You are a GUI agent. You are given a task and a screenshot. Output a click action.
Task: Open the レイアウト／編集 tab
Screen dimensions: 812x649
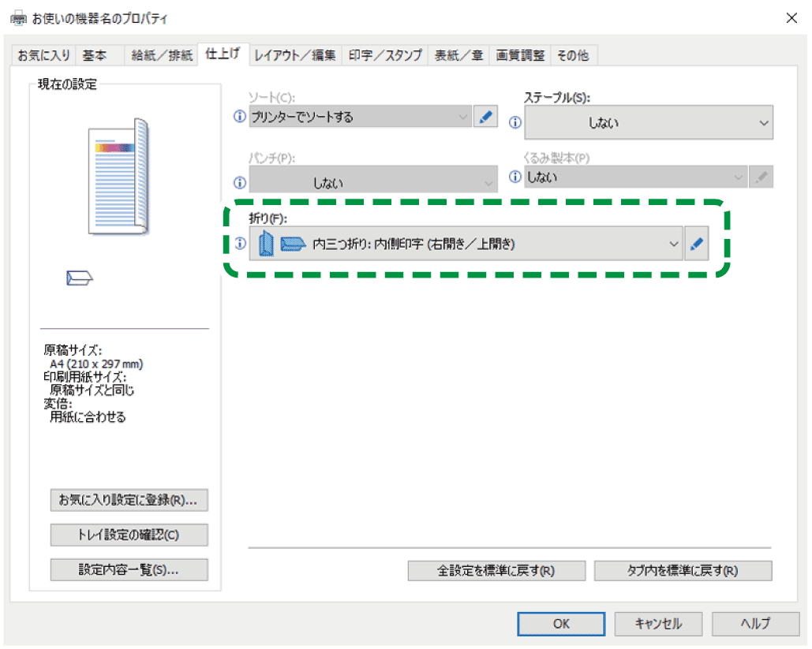click(295, 55)
